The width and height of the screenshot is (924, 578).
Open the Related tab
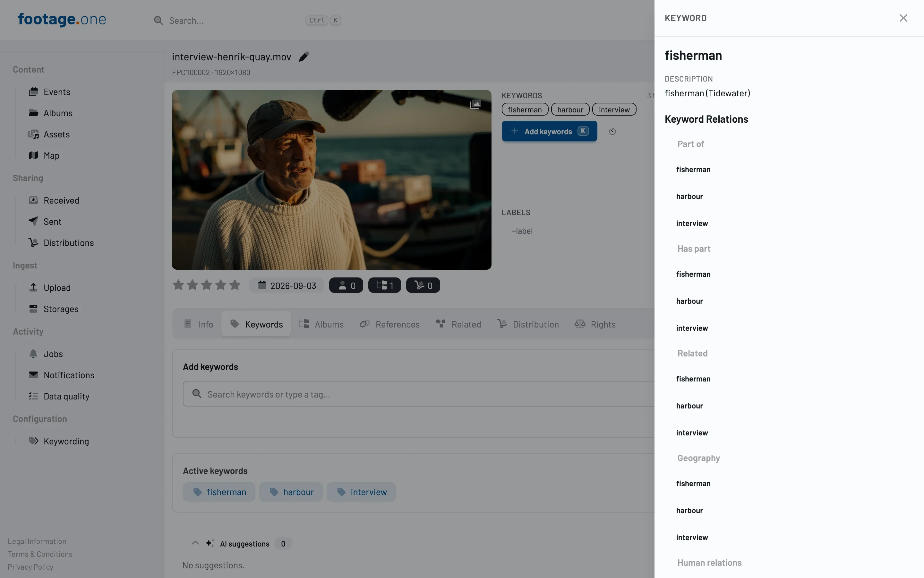458,324
